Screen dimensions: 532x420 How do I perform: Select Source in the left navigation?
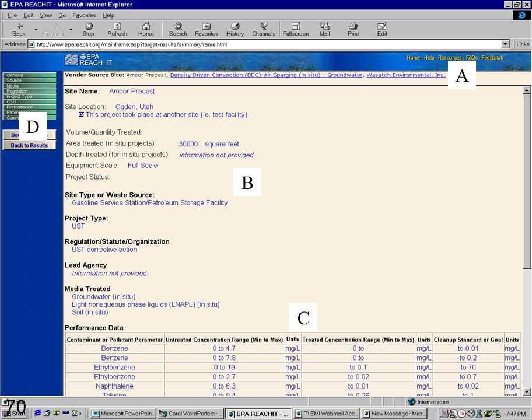click(30, 80)
